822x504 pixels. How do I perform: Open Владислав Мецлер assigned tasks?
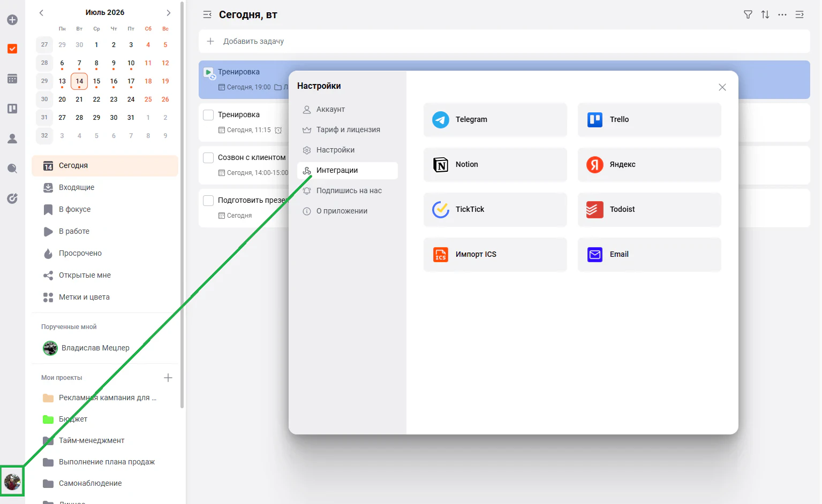click(x=105, y=348)
